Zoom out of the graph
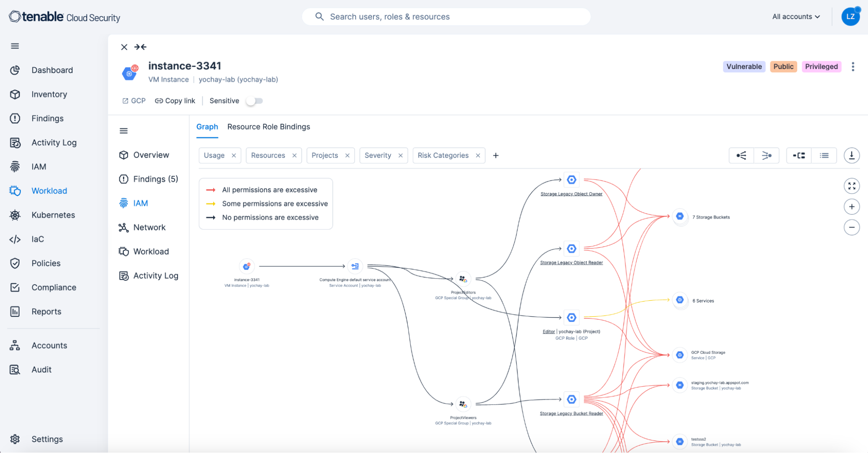The height and width of the screenshot is (453, 868). coord(851,227)
